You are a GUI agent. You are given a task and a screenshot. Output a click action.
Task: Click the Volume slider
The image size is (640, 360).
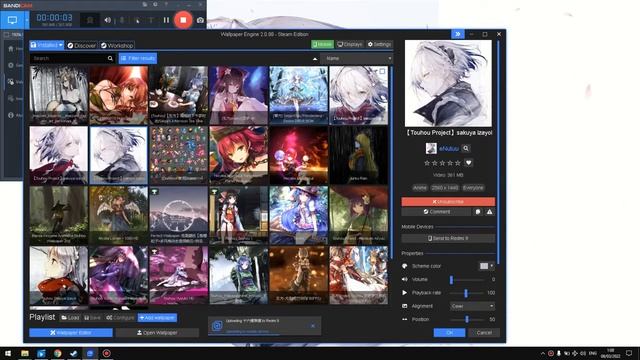pyautogui.click(x=467, y=280)
